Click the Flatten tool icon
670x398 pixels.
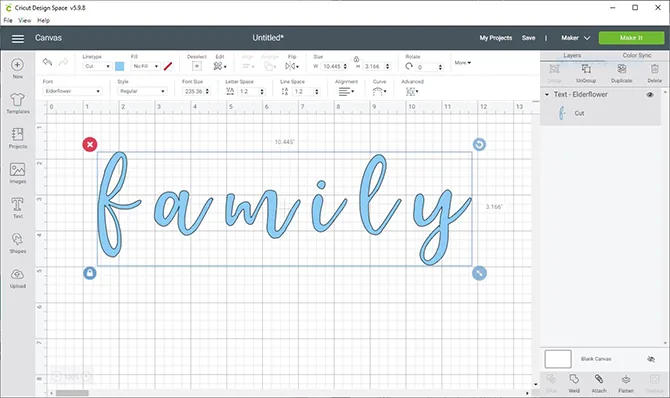coord(626,379)
